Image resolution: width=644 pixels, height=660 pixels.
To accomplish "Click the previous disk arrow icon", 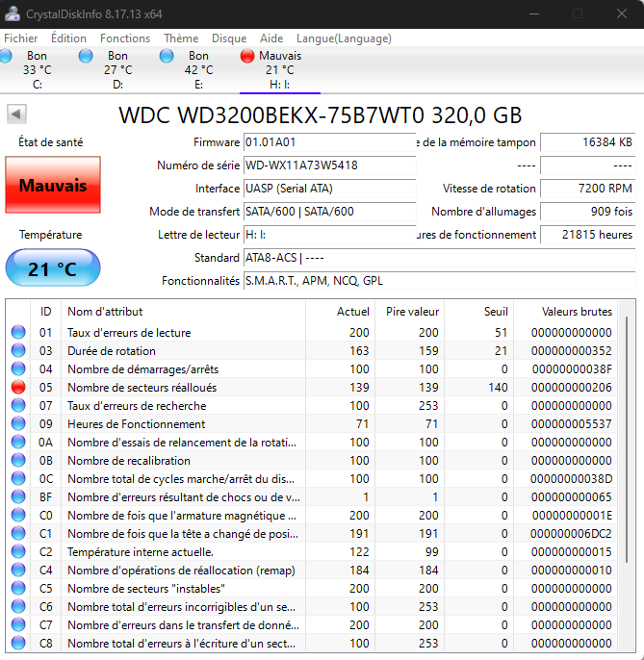I will pyautogui.click(x=16, y=114).
